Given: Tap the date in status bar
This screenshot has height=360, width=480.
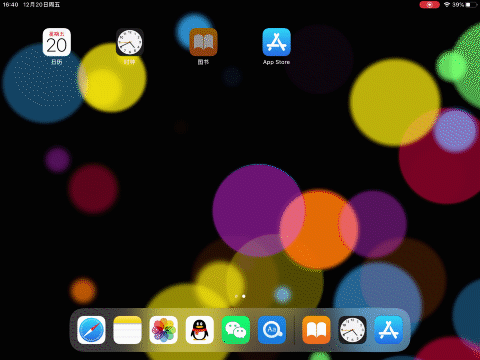Looking at the screenshot, I should pos(41,5).
